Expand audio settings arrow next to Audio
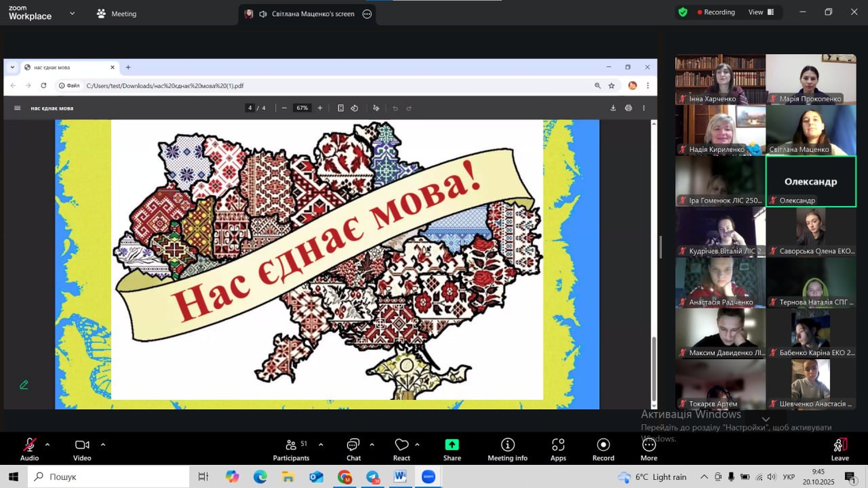The height and width of the screenshot is (488, 868). click(x=47, y=445)
